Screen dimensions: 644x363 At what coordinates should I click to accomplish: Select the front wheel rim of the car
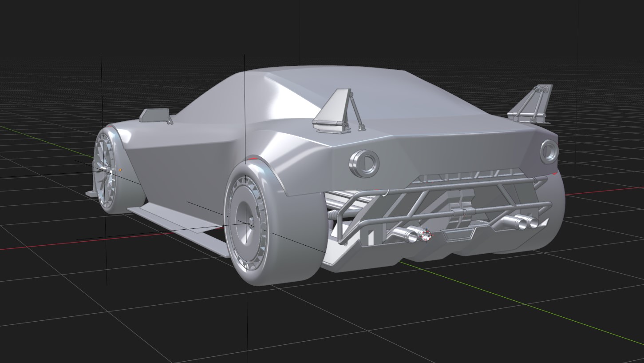[x=105, y=170]
